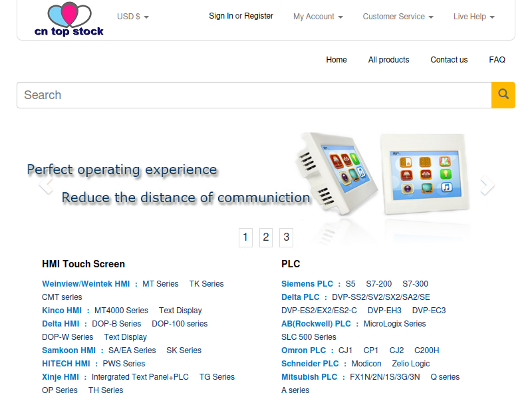
Task: Go to previous banner slide arrow
Action: coord(46,185)
